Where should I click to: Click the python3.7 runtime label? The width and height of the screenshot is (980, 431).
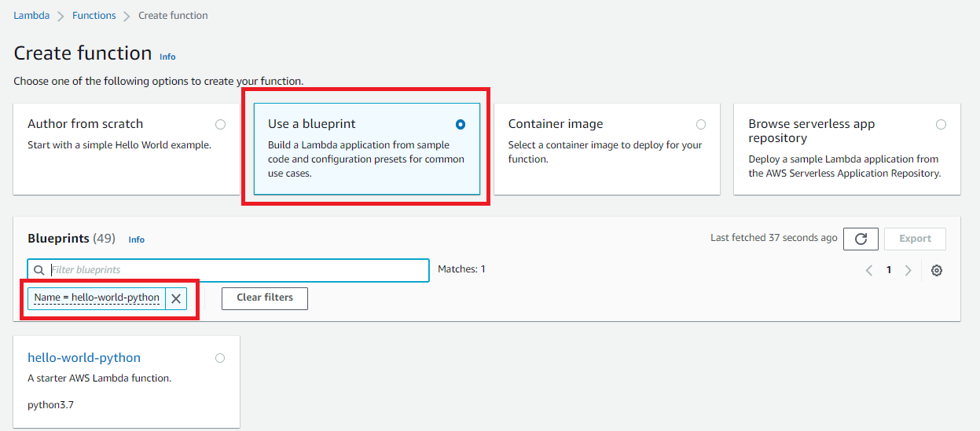coord(51,405)
